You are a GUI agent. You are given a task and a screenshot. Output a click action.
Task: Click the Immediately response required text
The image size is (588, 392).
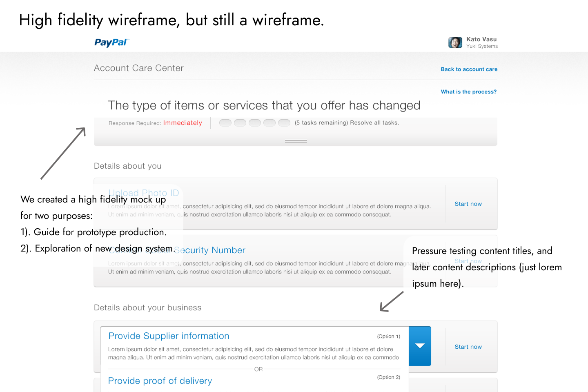pos(183,123)
